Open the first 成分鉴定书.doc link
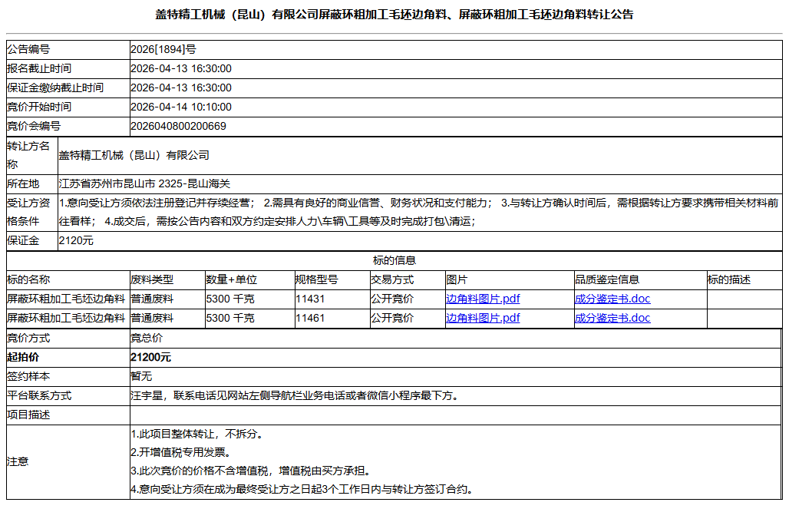This screenshot has width=789, height=532. coord(606,299)
